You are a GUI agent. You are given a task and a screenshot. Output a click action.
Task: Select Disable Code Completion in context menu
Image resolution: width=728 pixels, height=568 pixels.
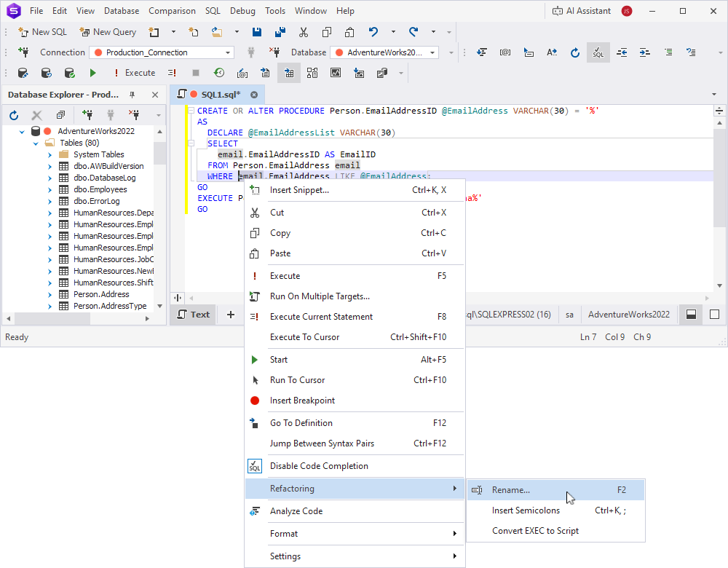pos(319,466)
